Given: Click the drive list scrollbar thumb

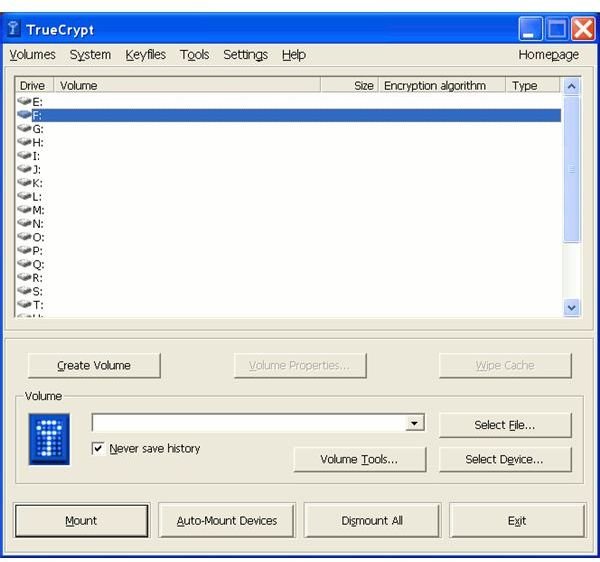Looking at the screenshot, I should (x=572, y=169).
